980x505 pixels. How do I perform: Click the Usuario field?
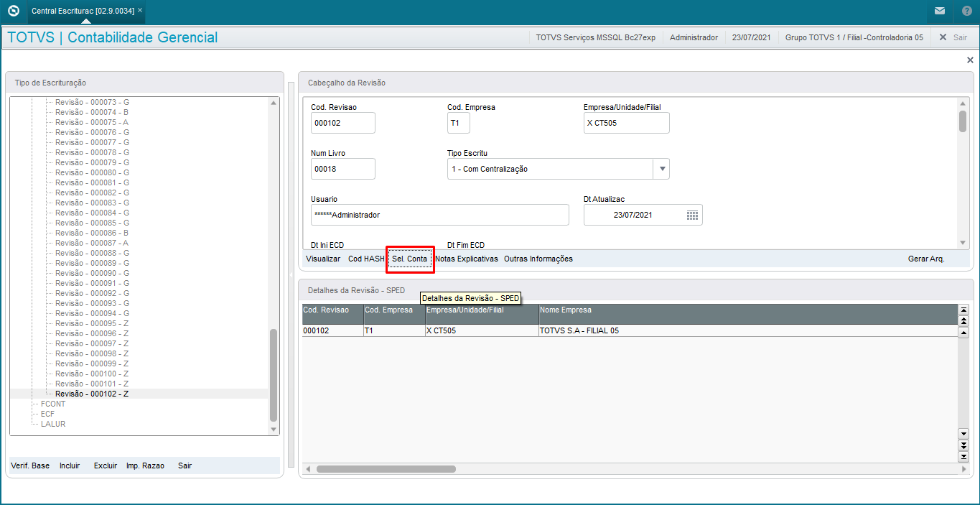pyautogui.click(x=440, y=215)
